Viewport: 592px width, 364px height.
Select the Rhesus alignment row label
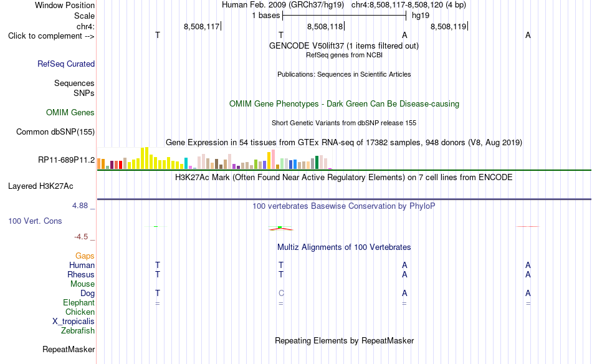click(x=81, y=274)
